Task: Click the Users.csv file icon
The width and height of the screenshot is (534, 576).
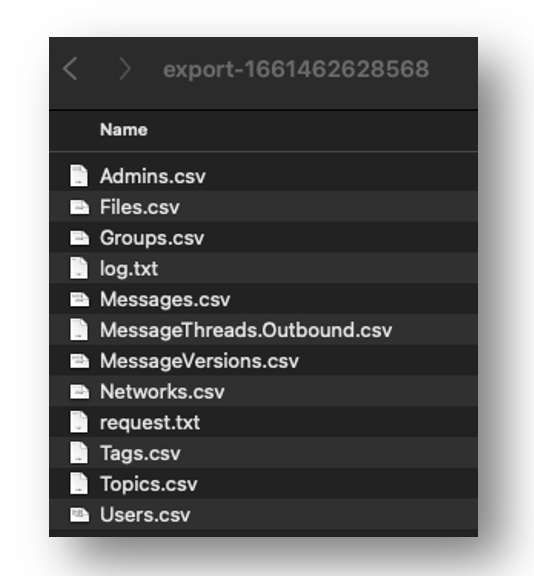Action: tap(79, 515)
